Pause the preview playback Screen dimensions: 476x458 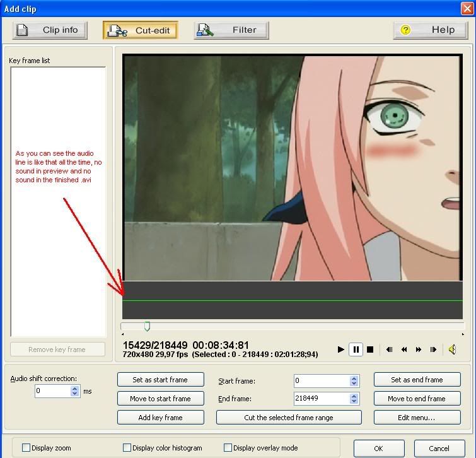tap(356, 349)
